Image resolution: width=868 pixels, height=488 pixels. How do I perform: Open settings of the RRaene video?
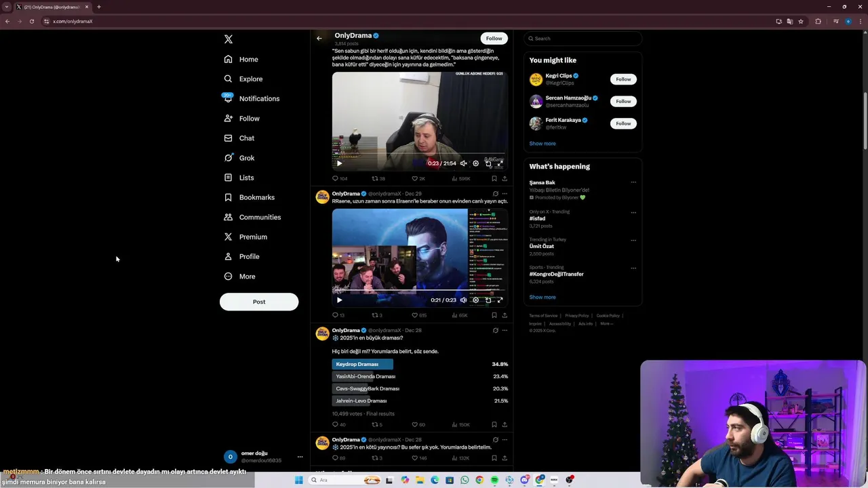pos(475,300)
